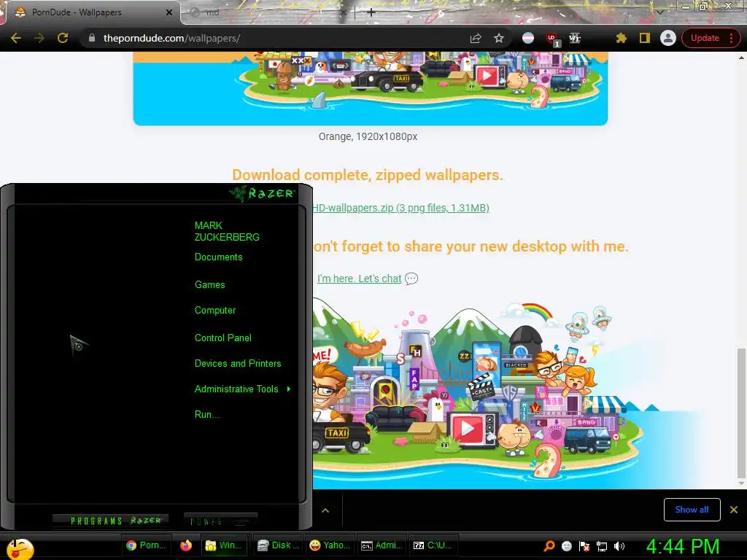Open the Chrome profile avatar
Image resolution: width=747 pixels, height=560 pixels.
point(668,38)
